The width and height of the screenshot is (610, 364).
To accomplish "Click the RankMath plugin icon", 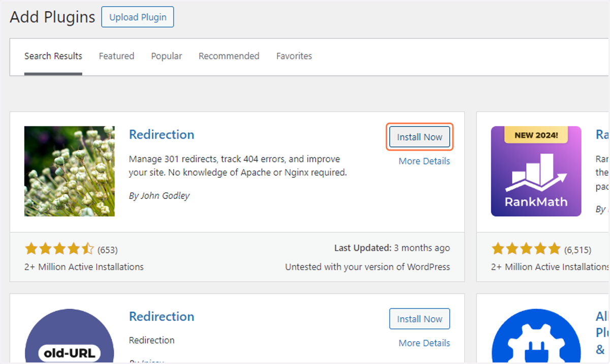I will (536, 171).
